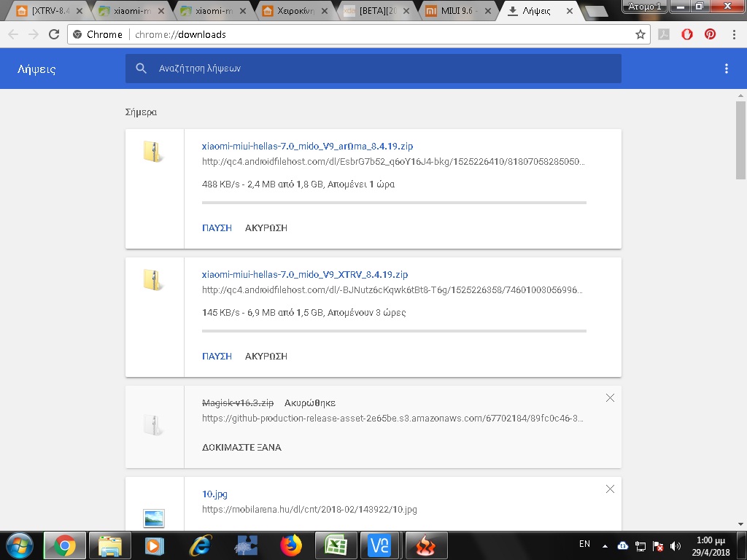
Task: Cancel the XTRV_8.4.19.zip download
Action: (266, 357)
